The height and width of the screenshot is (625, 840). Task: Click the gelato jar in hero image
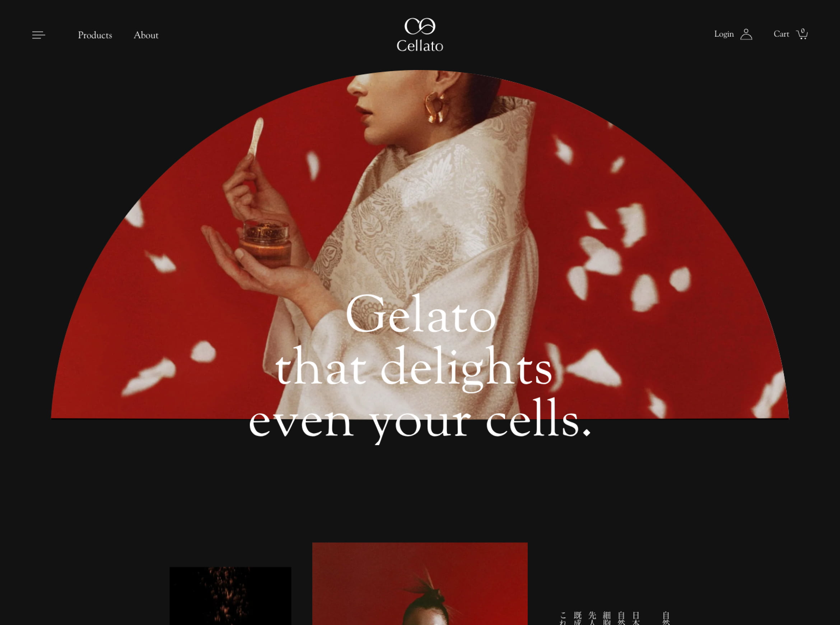point(266,243)
